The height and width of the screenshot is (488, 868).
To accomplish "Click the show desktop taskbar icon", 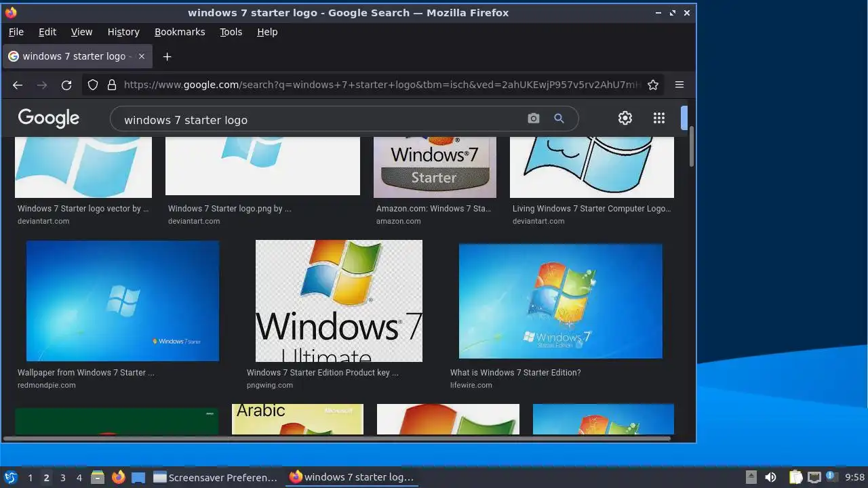I will coord(138,477).
